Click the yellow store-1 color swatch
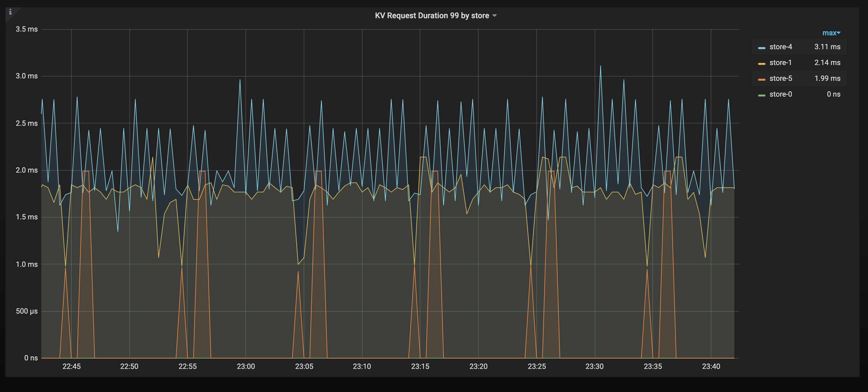The width and height of the screenshot is (868, 392). pyautogui.click(x=761, y=64)
